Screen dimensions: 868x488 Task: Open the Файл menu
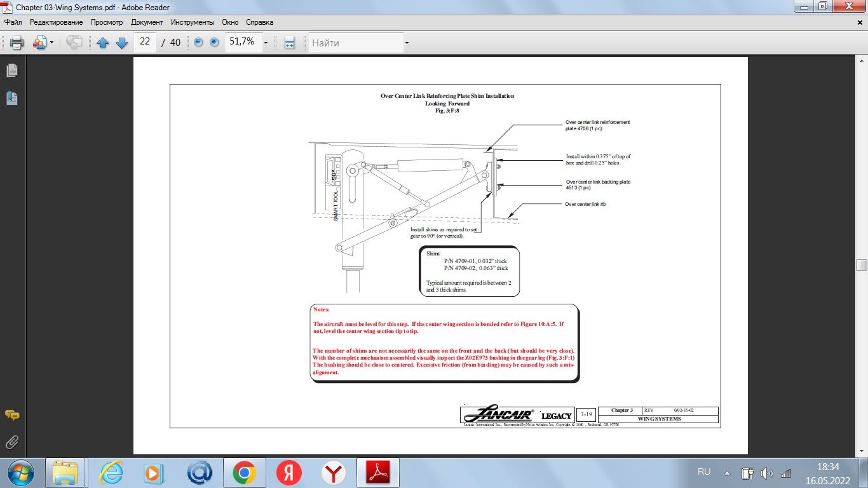coord(13,22)
